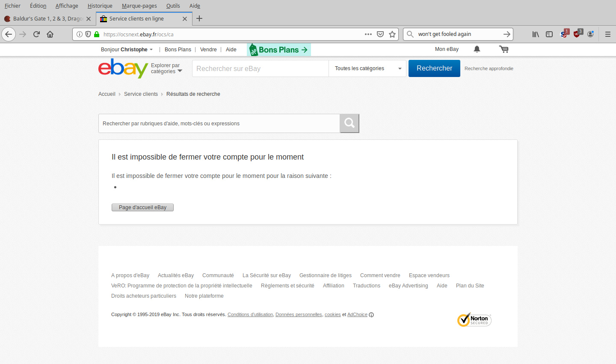Open the browser Aide menu

click(195, 6)
